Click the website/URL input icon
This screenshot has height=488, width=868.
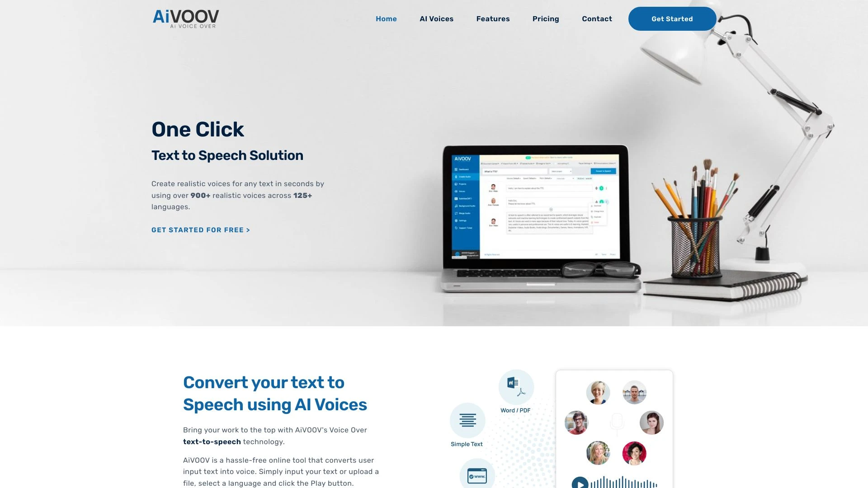[x=477, y=475]
